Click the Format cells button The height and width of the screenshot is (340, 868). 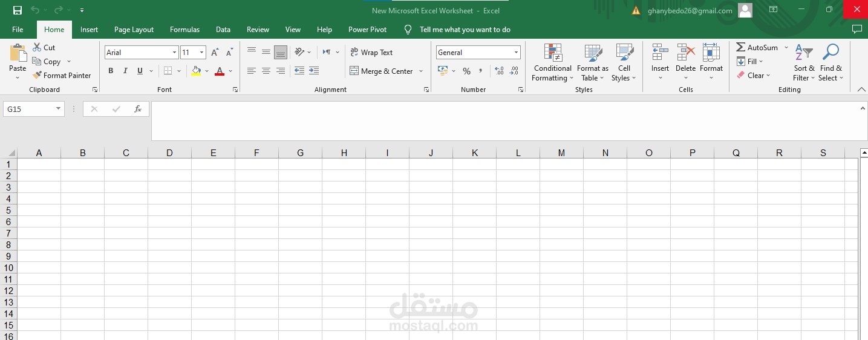711,62
